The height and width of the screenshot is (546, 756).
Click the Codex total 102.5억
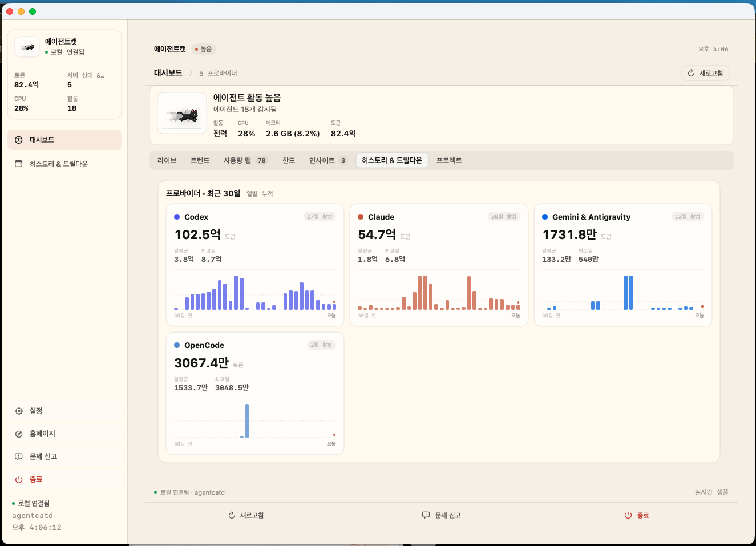point(197,234)
